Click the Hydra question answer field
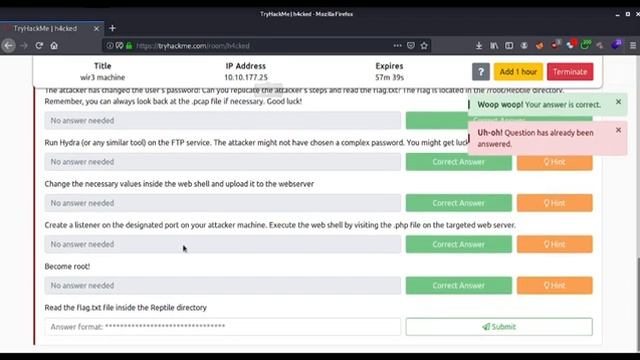This screenshot has height=360, width=640. 223,162
